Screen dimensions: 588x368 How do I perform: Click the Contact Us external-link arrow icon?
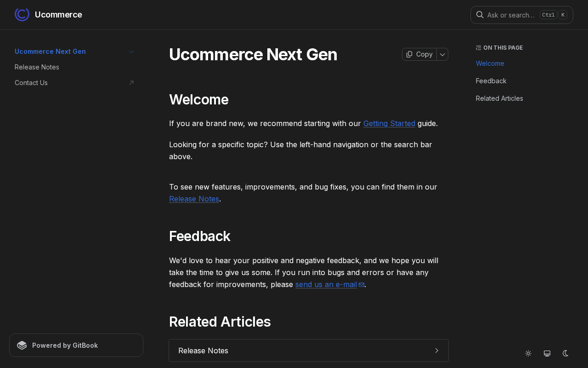click(x=131, y=83)
